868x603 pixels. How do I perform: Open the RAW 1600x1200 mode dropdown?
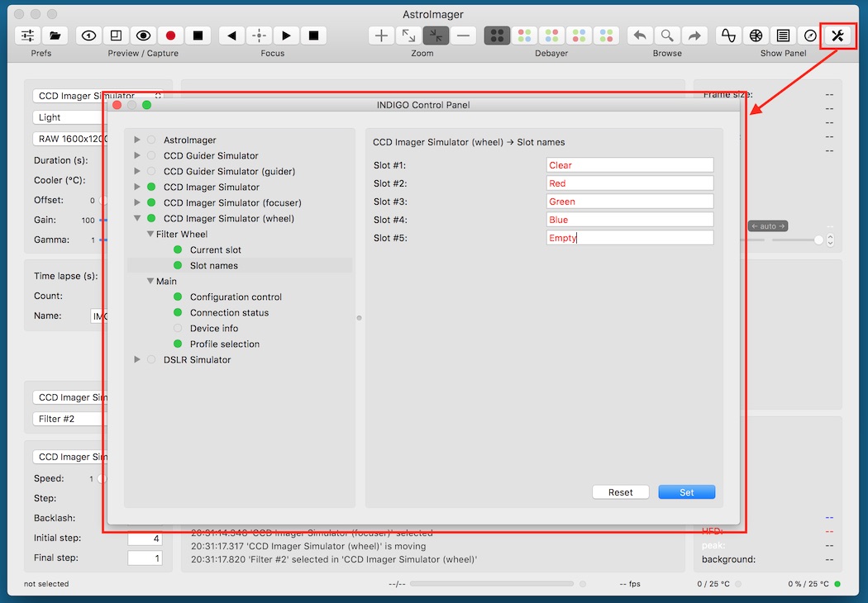click(x=69, y=139)
